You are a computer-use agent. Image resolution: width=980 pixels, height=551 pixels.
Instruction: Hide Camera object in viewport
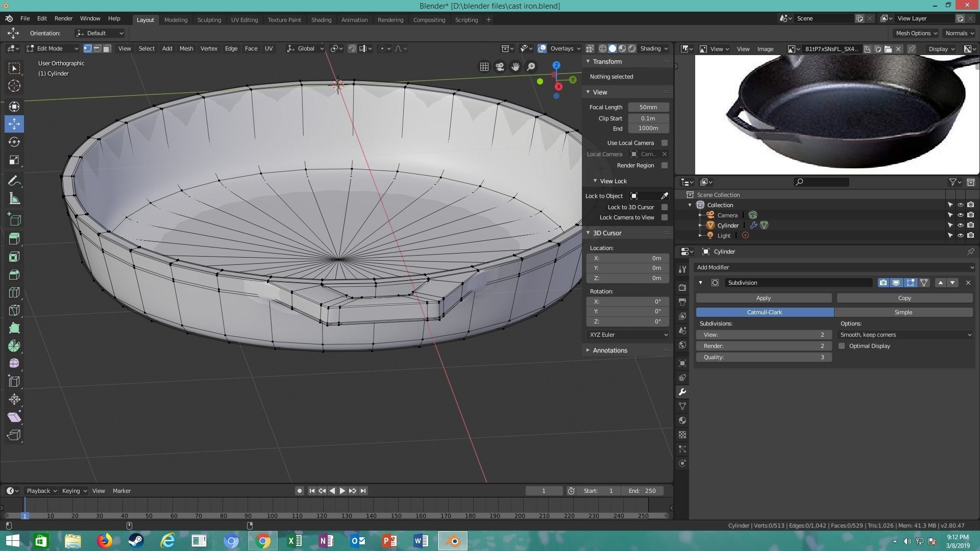tap(960, 215)
